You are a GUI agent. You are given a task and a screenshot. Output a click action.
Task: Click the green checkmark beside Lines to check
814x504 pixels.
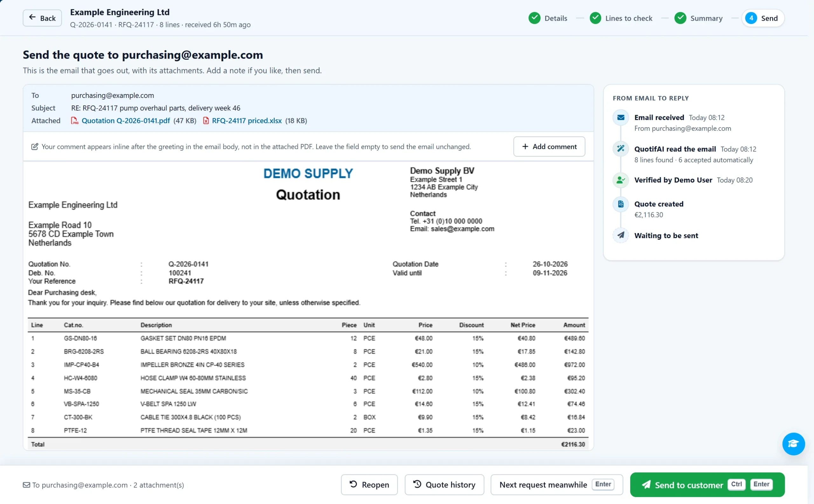[595, 18]
